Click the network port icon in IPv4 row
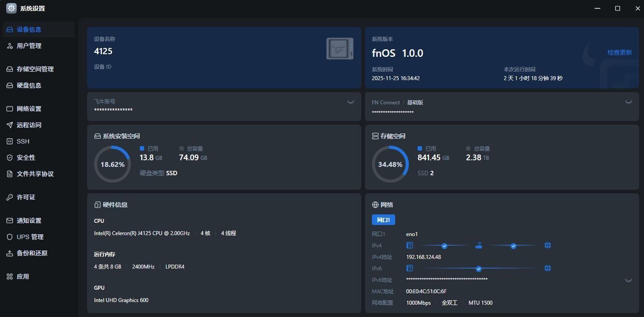This screenshot has height=317, width=644. 410,246
